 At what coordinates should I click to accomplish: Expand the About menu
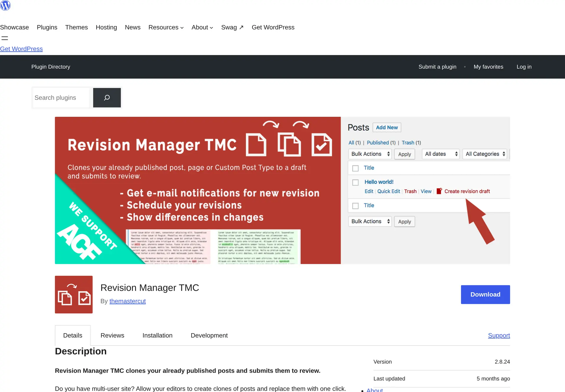(202, 27)
